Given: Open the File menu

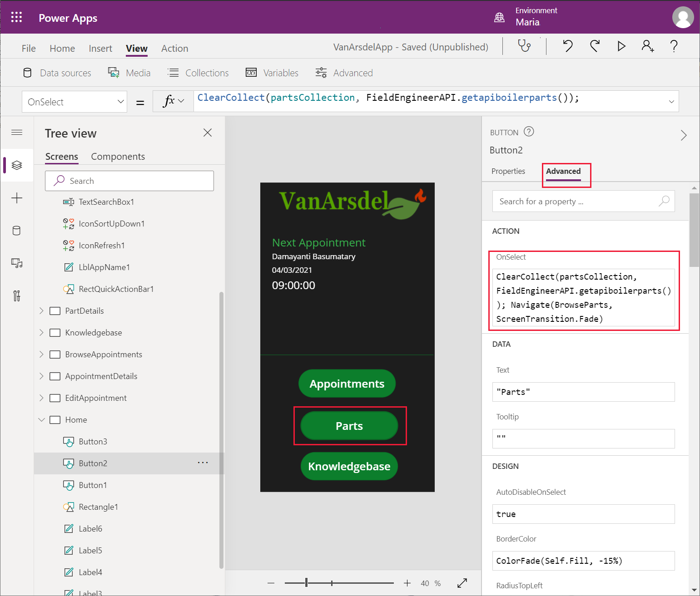Looking at the screenshot, I should [29, 48].
